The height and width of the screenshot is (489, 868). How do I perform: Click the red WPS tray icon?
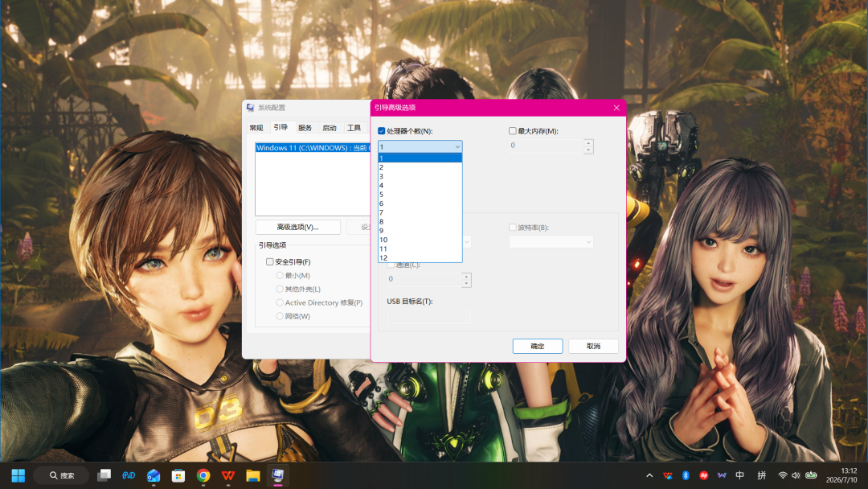tap(668, 475)
